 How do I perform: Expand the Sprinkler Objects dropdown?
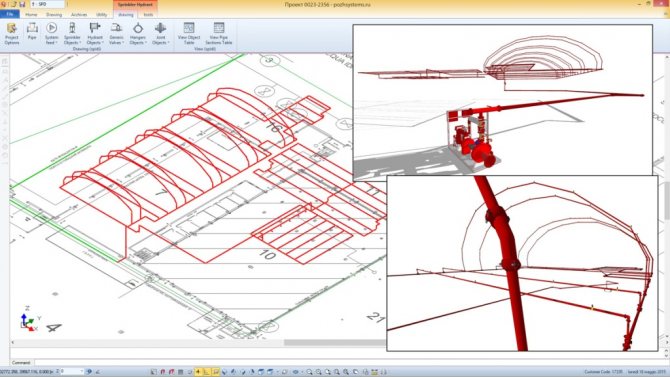click(72, 33)
